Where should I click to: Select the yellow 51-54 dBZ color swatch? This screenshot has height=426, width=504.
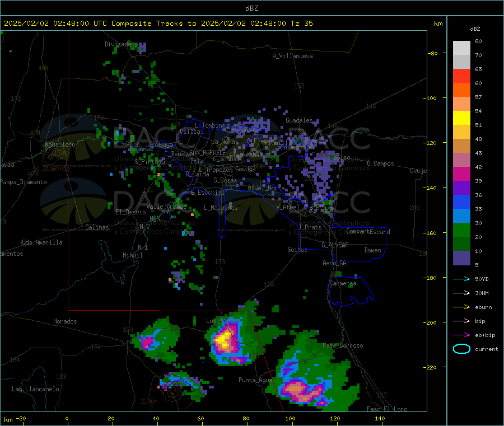pos(461,118)
